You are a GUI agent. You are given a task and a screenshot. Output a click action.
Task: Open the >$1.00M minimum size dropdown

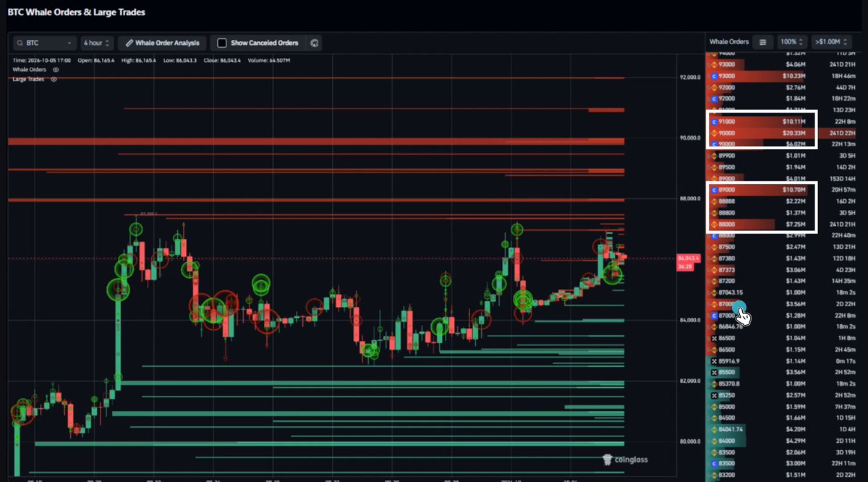(831, 42)
